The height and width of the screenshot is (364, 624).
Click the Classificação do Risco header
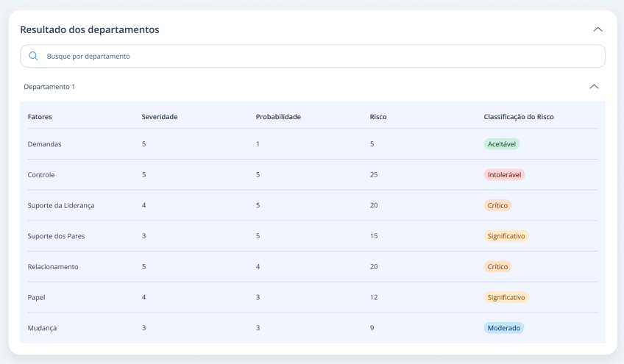point(519,117)
